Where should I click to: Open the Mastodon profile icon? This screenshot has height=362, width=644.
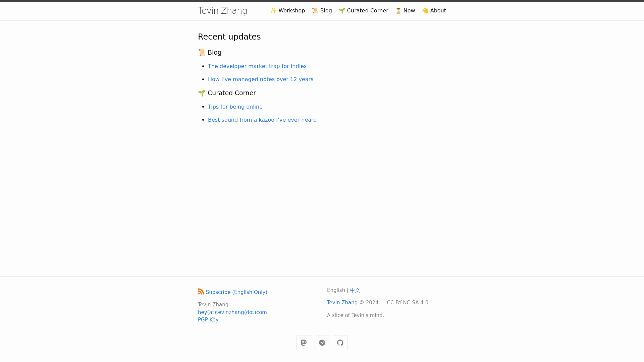304,343
